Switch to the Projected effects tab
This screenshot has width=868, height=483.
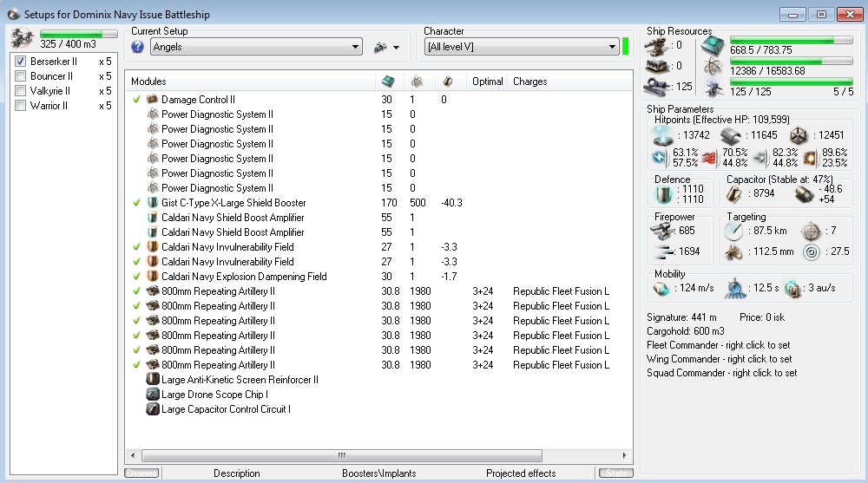[x=521, y=473]
